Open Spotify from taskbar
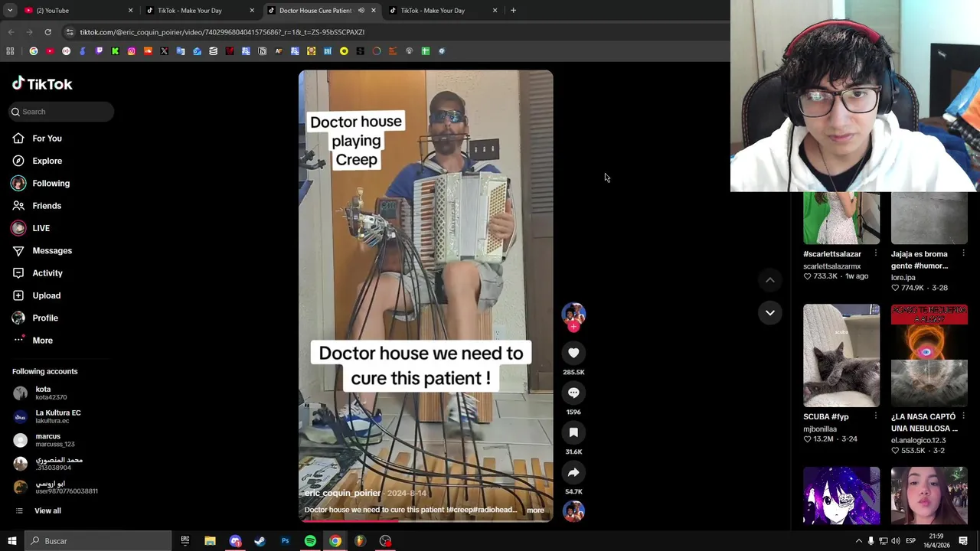 [310, 541]
